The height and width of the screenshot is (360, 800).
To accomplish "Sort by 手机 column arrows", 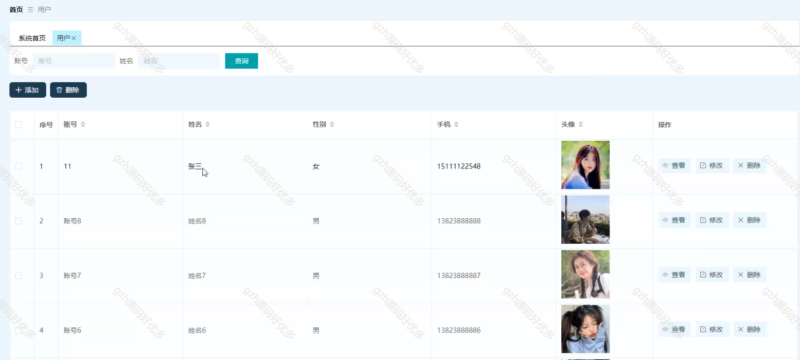I will tap(457, 124).
